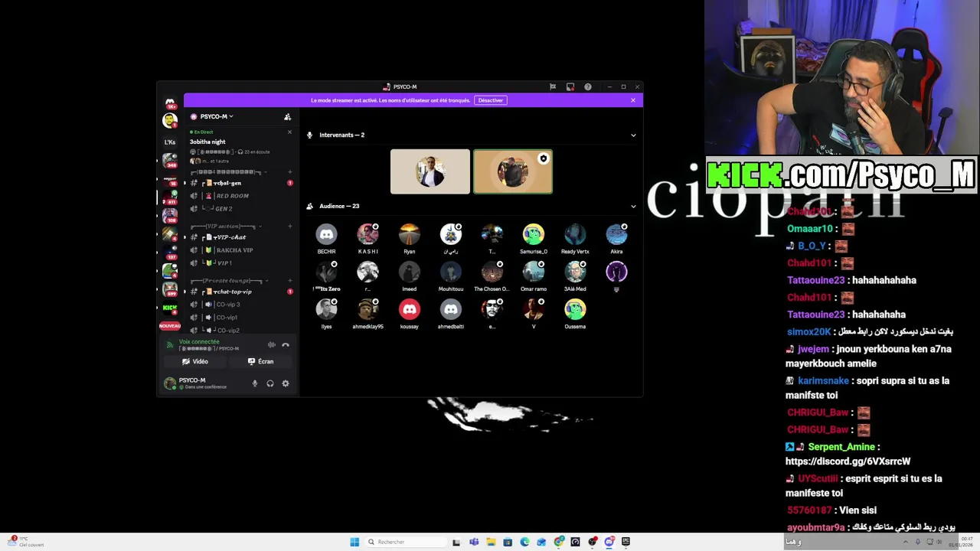Click Oussema avatar in audience

[575, 309]
